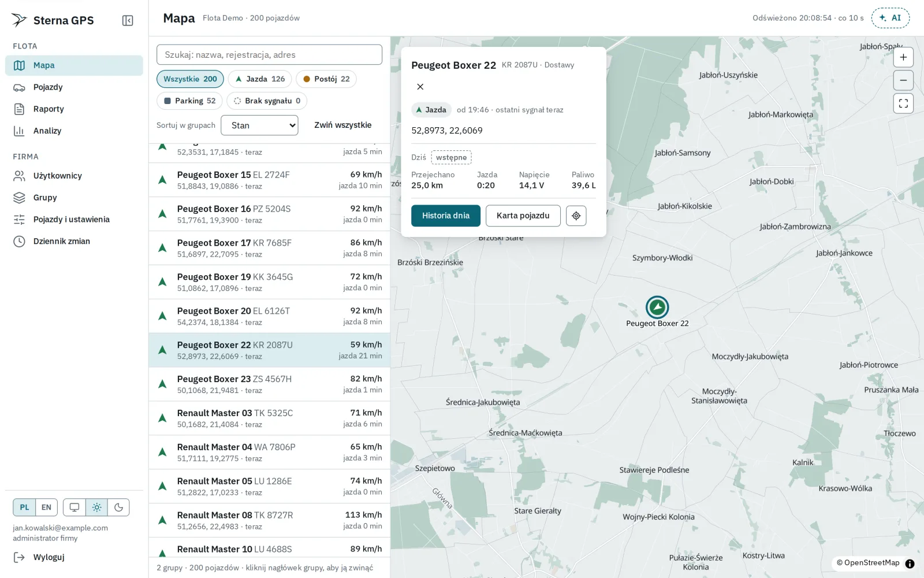Open Karta pojazdu
924x578 pixels.
point(523,216)
